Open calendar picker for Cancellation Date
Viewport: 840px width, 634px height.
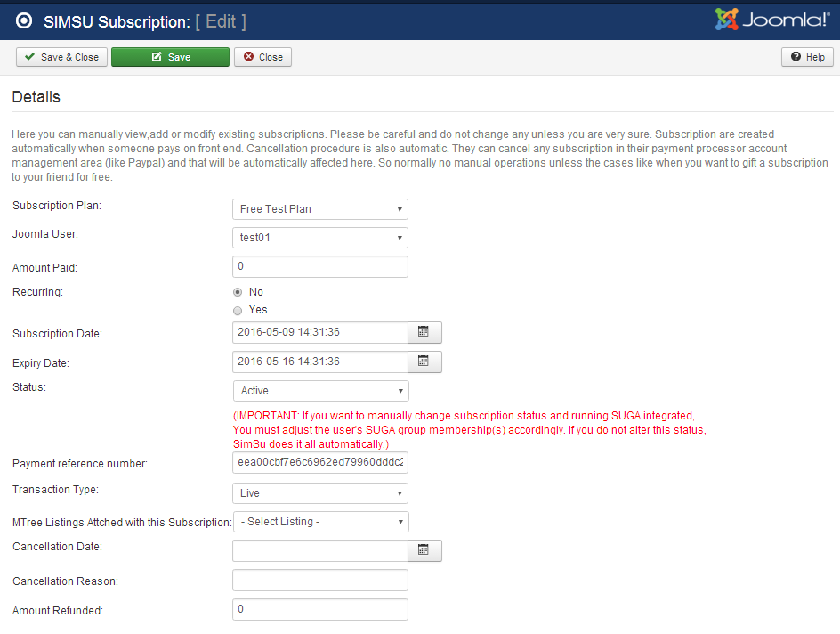[x=424, y=551]
